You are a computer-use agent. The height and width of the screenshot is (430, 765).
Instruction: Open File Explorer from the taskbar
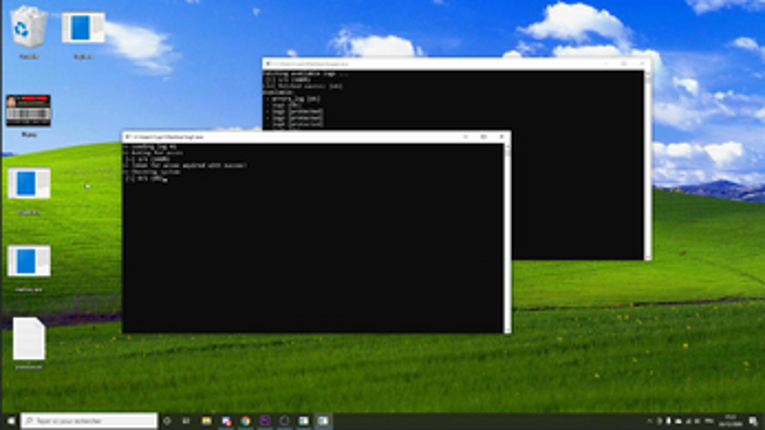coord(206,421)
